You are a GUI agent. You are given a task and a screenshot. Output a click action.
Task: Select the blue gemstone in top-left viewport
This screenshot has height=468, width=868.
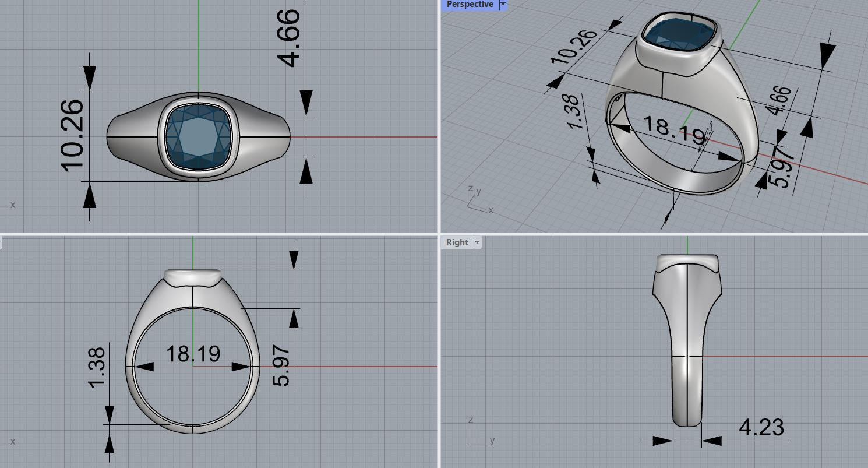[198, 137]
